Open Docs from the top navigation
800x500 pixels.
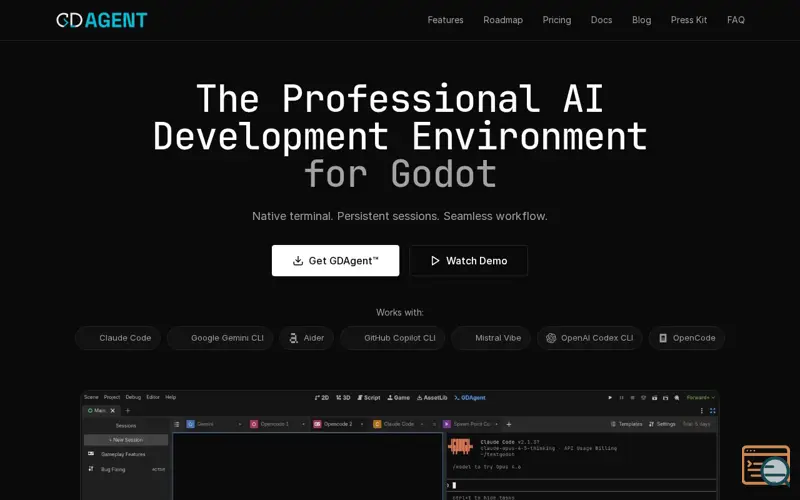[x=602, y=20]
